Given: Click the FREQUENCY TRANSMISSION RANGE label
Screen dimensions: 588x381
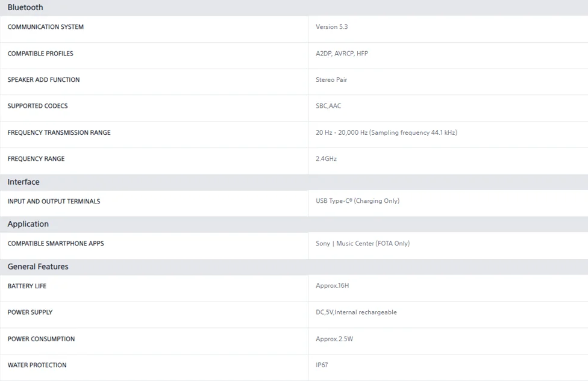Looking at the screenshot, I should click(x=59, y=132).
